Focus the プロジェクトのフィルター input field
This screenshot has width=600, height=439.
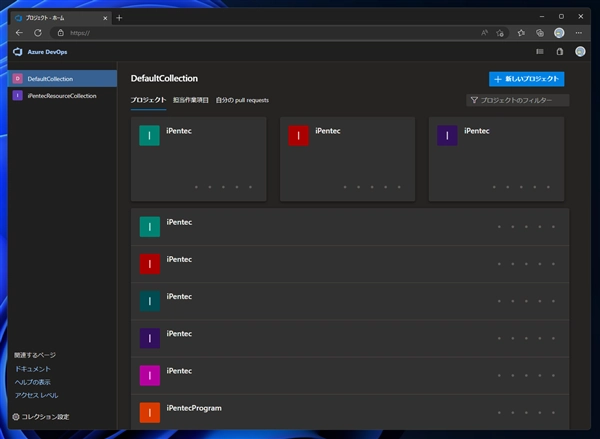tap(518, 100)
